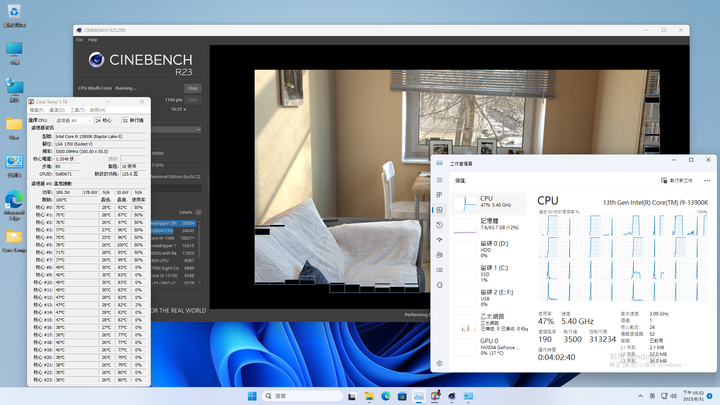This screenshot has height=405, width=720.
Task: Open Microsoft Edge desktop shortcut
Action: point(14,205)
